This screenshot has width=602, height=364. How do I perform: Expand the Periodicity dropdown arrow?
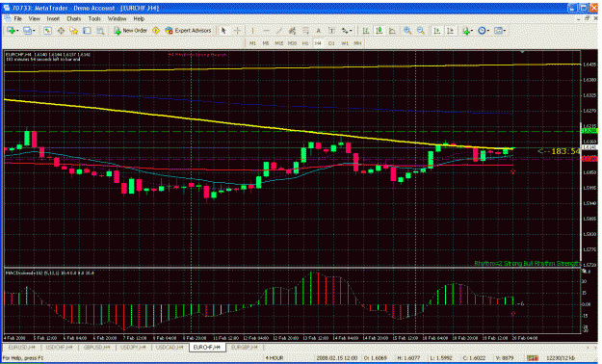488,31
